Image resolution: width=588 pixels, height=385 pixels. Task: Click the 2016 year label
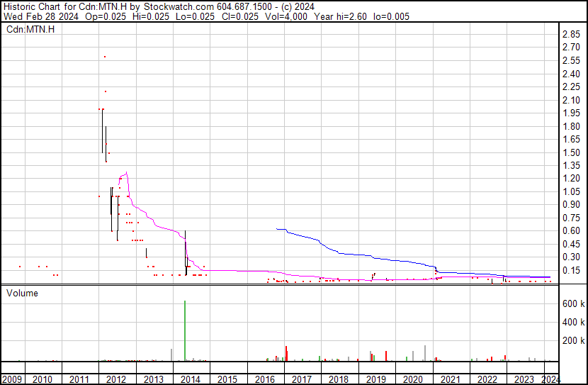pyautogui.click(x=265, y=379)
